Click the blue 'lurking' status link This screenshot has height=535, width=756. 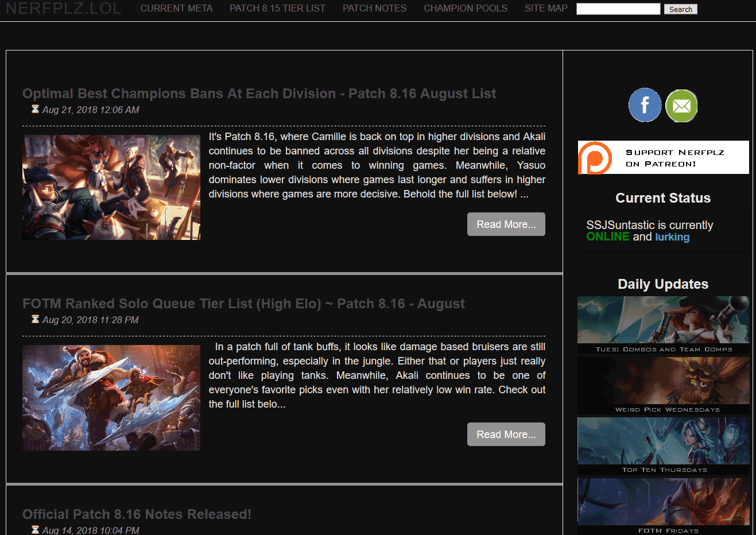tap(672, 237)
